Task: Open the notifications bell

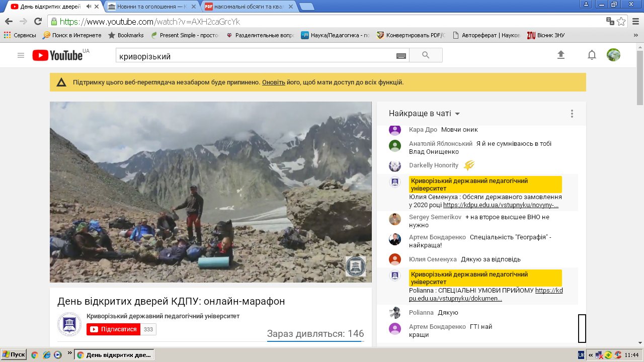Action: point(592,55)
